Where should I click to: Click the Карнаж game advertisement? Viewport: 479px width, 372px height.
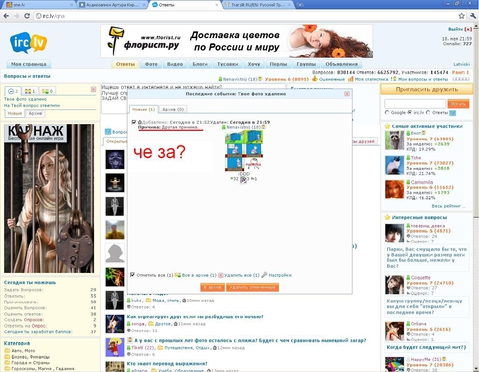click(x=49, y=199)
